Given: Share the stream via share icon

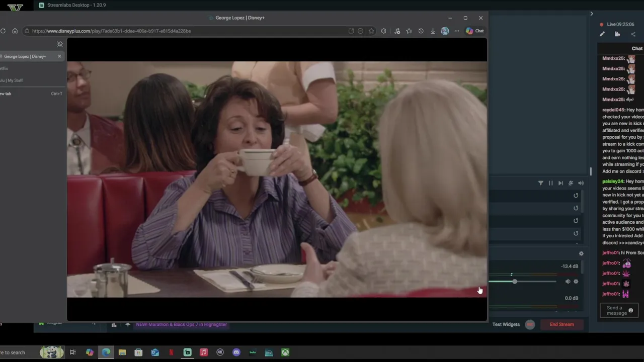Looking at the screenshot, I should click(x=633, y=34).
